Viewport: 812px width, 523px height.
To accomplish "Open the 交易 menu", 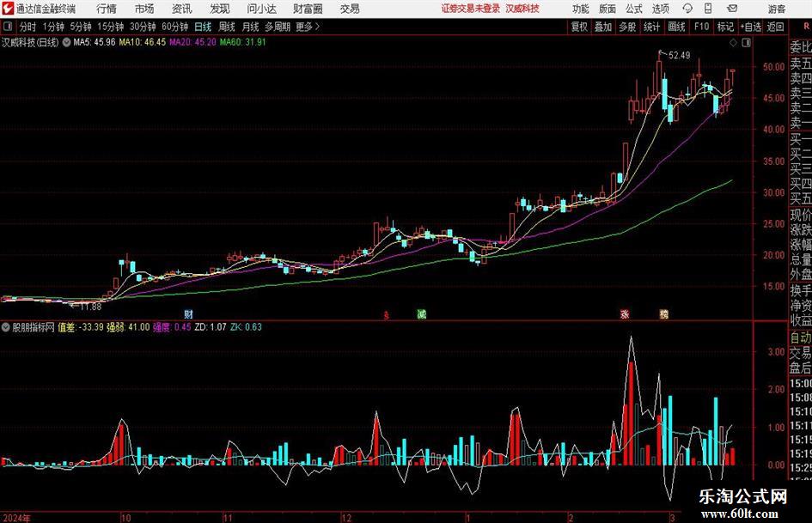I will (350, 9).
